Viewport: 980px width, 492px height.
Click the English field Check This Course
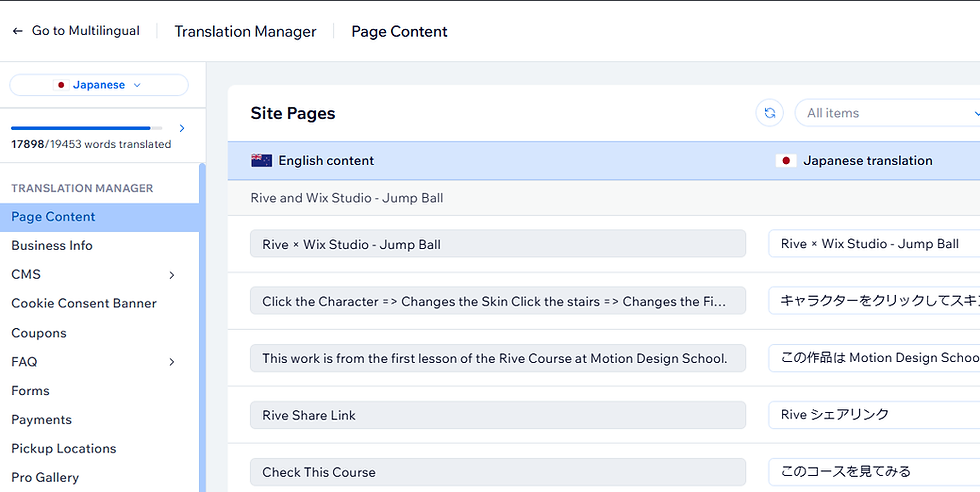pos(498,472)
